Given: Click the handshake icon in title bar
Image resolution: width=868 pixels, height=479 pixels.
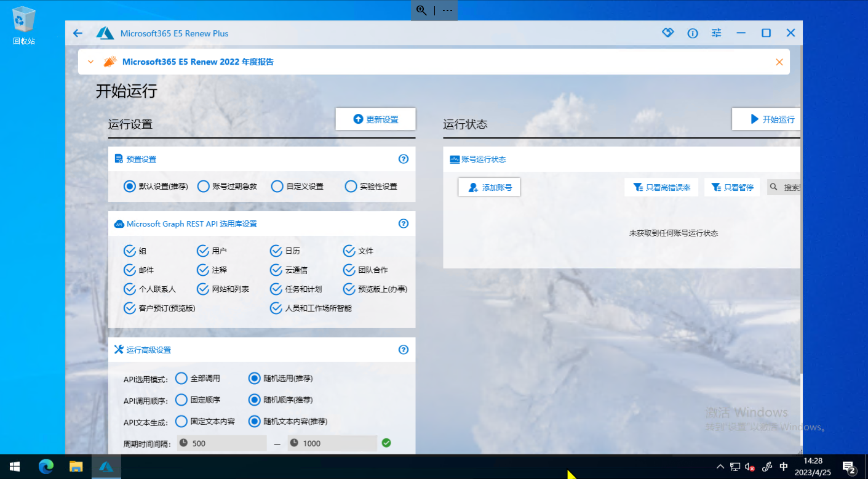Looking at the screenshot, I should coord(668,33).
